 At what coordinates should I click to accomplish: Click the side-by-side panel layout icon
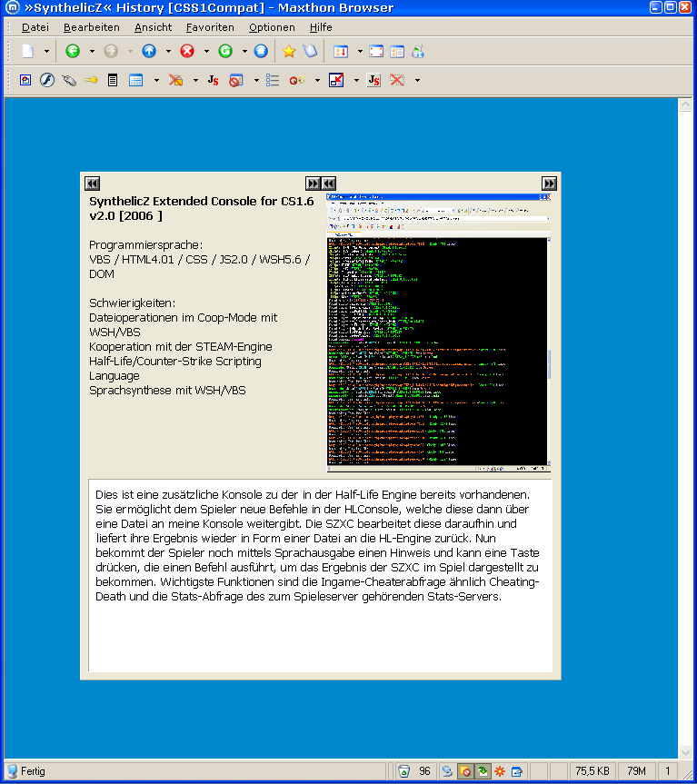pyautogui.click(x=397, y=51)
